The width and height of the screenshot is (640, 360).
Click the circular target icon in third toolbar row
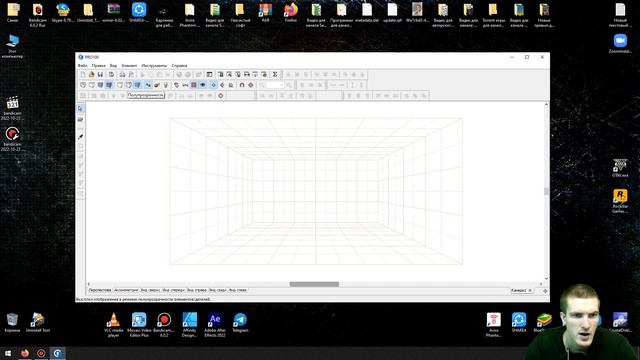click(x=220, y=96)
